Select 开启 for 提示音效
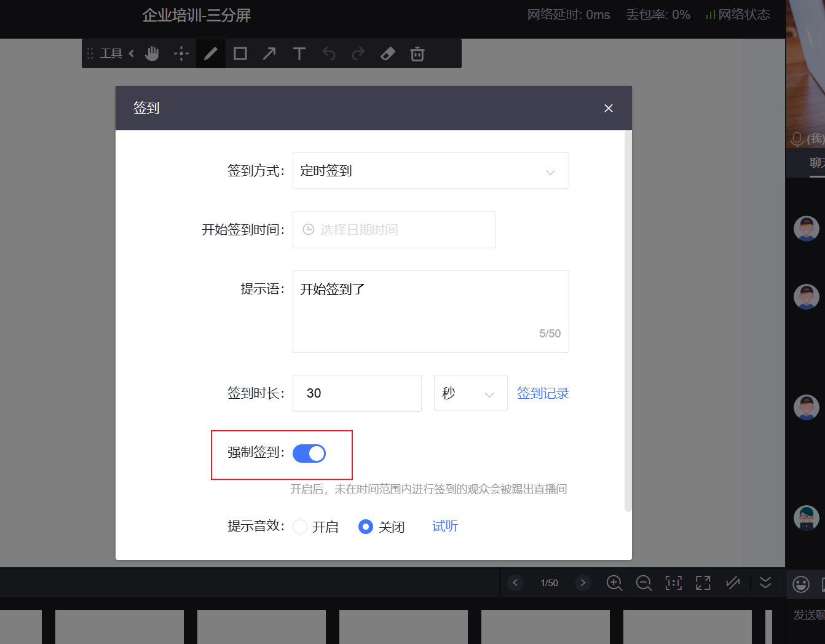 pos(300,527)
